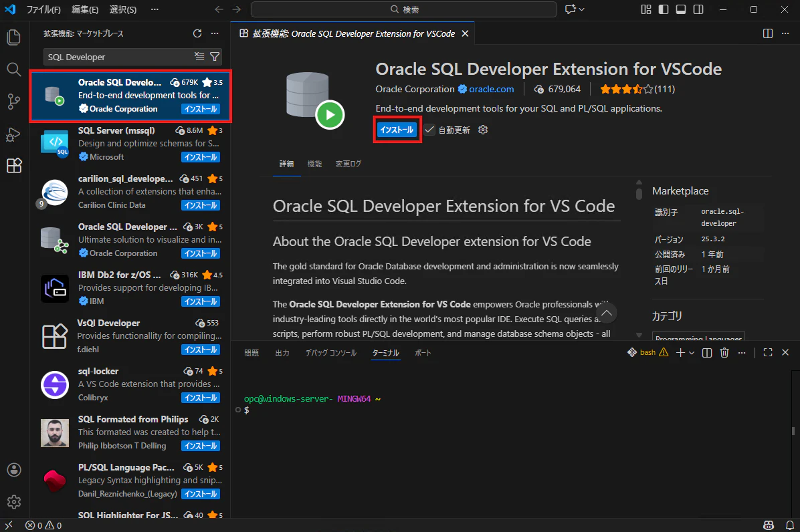The width and height of the screenshot is (800, 532).
Task: Open the Accounts icon in the activity bar
Action: pos(14,470)
